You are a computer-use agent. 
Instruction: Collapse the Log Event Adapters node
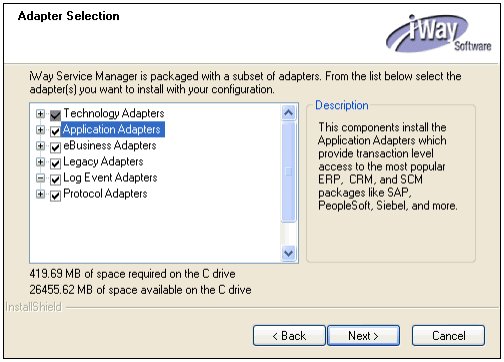click(x=40, y=178)
